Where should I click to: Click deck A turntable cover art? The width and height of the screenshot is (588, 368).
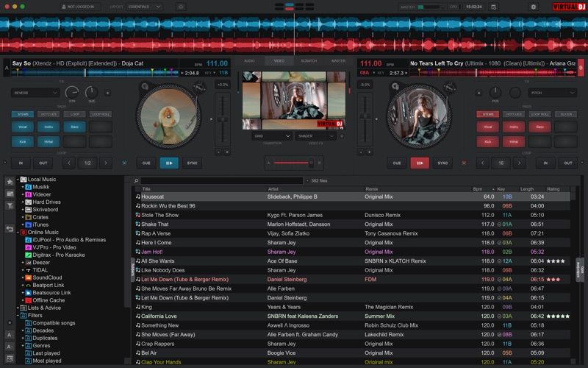(x=168, y=116)
